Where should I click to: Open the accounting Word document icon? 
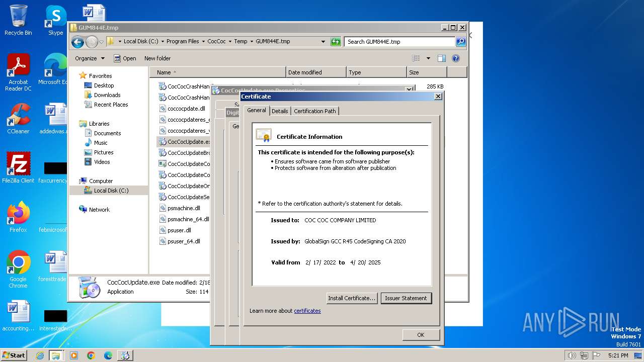18,316
